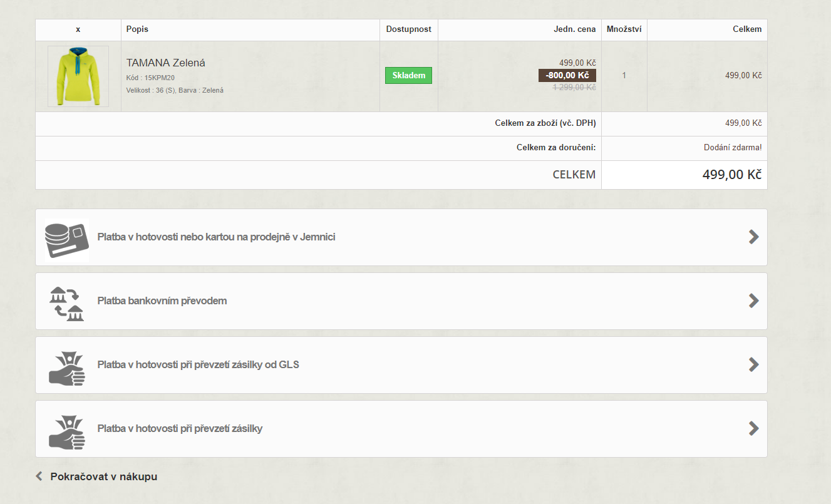
Task: Click the Jedn. cena column header
Action: click(x=574, y=29)
